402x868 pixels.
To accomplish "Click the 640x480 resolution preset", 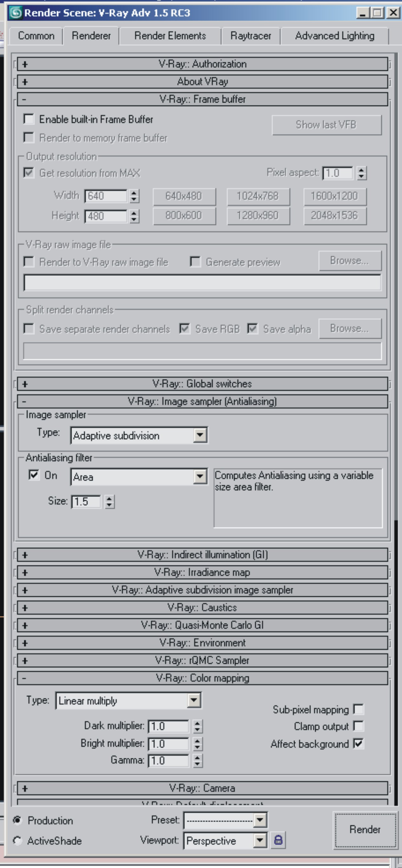I will [x=184, y=196].
